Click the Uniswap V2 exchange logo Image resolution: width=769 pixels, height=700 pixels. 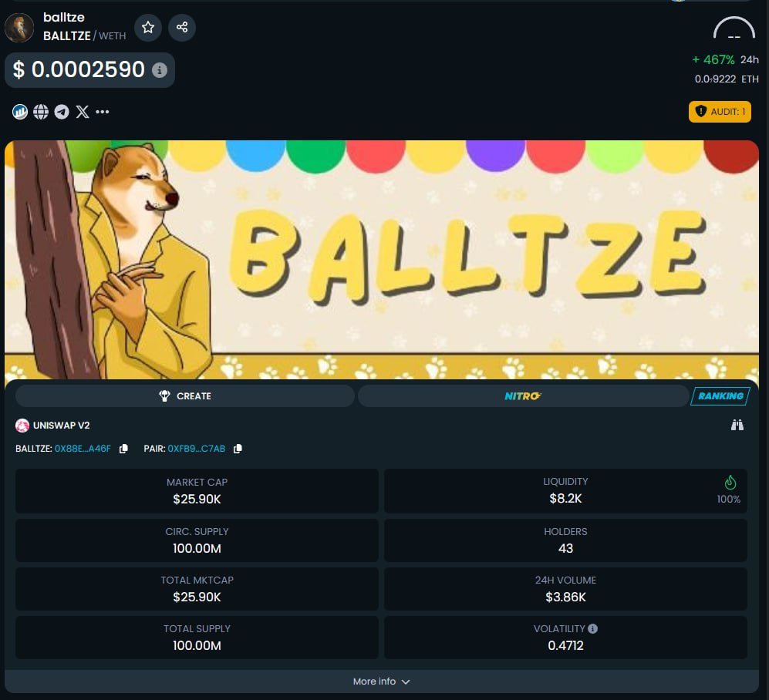pos(22,426)
